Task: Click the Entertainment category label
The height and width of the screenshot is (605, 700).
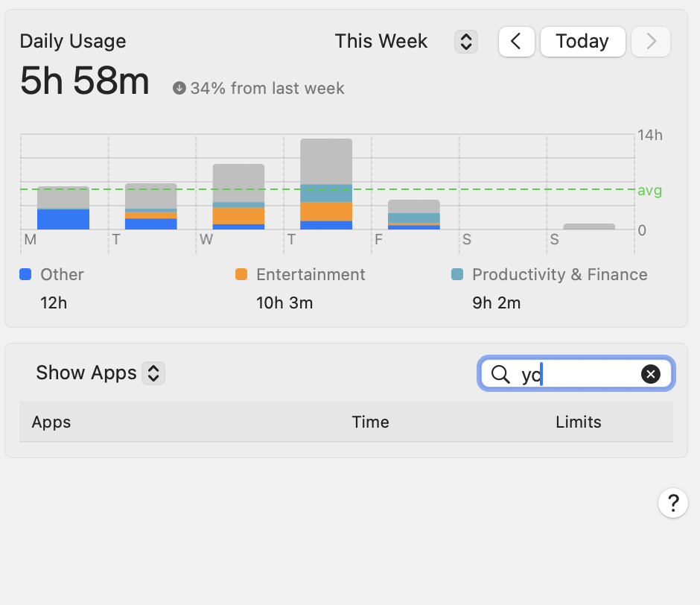Action: coord(311,274)
